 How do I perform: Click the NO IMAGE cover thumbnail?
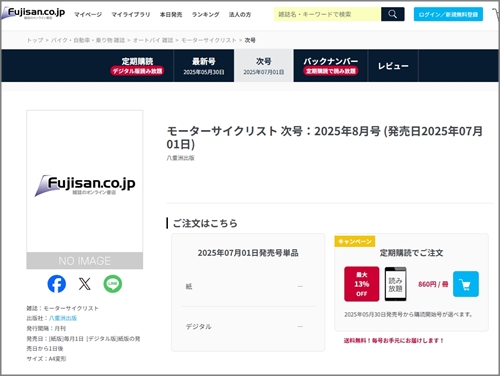tap(85, 189)
